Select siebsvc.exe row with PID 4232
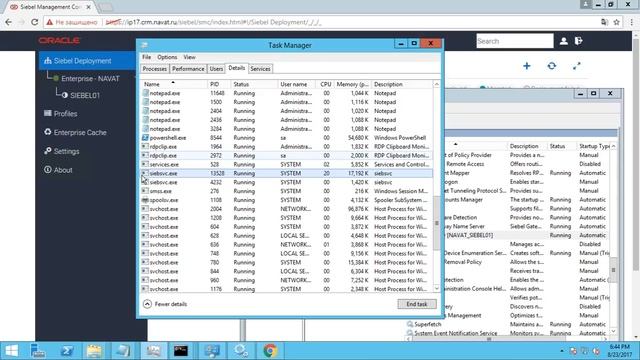Screen dimensions: 640x360 (x=287, y=182)
